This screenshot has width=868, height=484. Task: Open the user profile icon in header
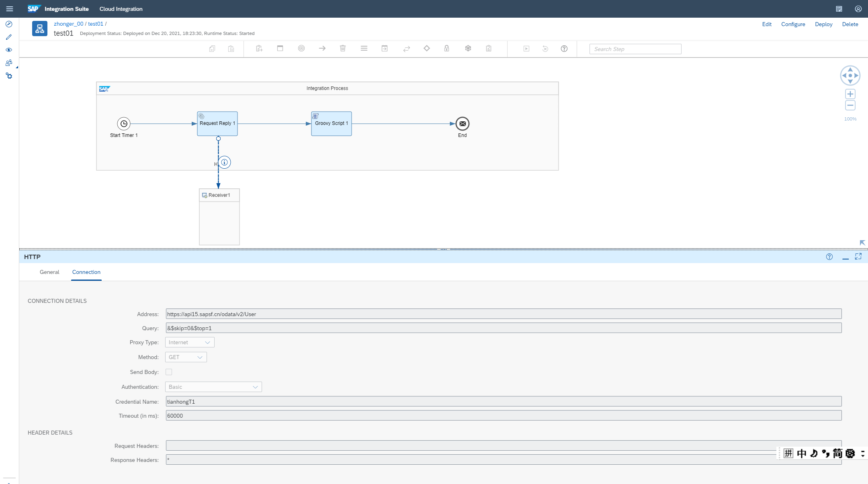[x=858, y=9]
